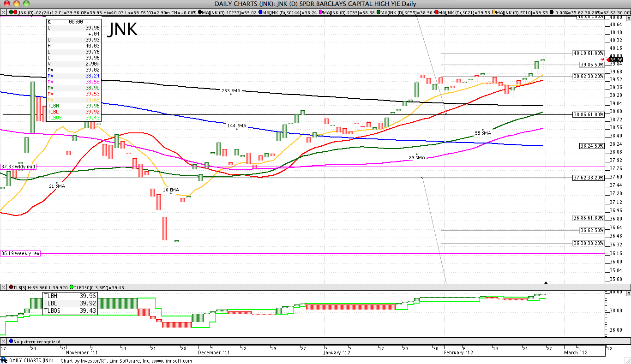Select the '36.86 61.80%' Fibonacci label

[588, 218]
